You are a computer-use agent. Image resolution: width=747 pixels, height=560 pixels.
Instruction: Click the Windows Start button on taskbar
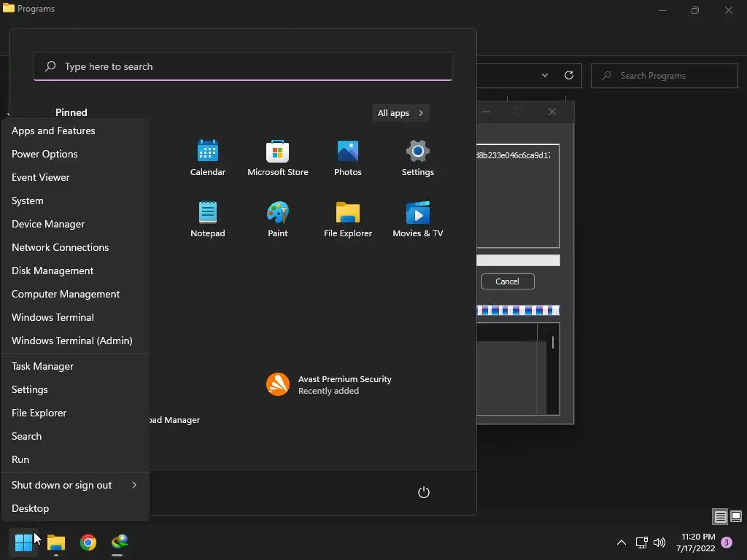[x=23, y=542]
